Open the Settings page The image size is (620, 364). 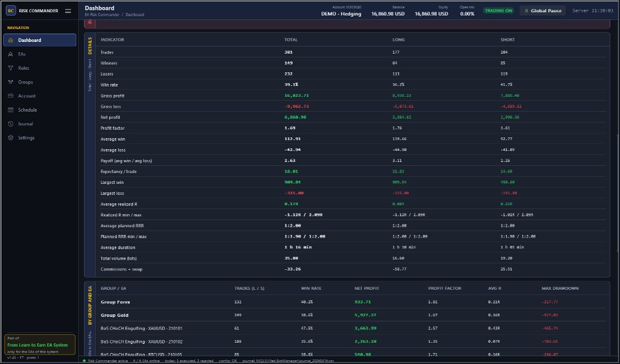[39, 138]
